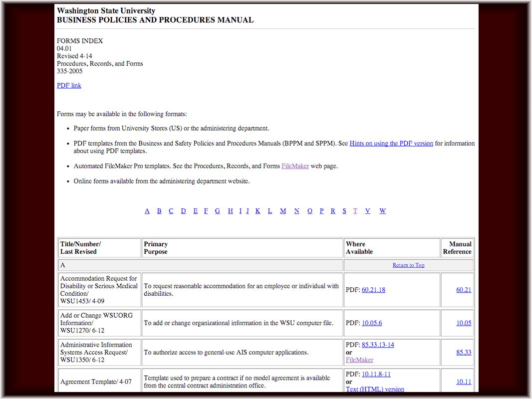Viewport: 532px width, 399px height.
Task: Jump to letter G in the index
Action: click(x=218, y=211)
